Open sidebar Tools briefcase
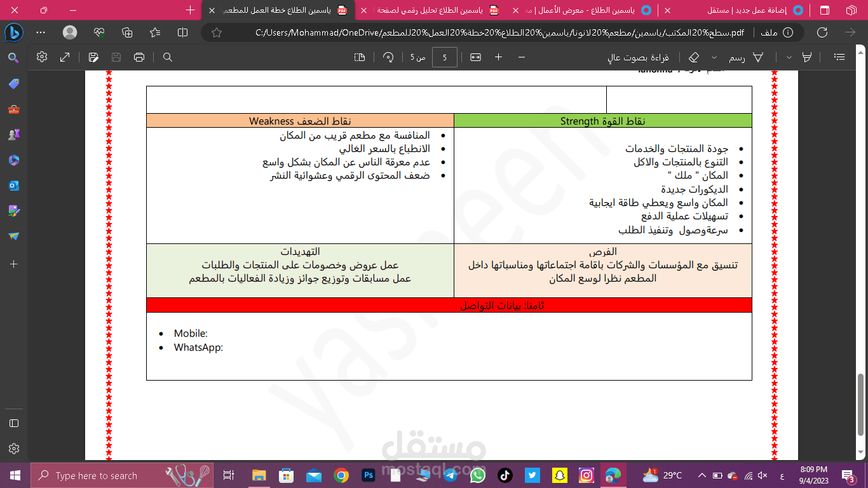The width and height of the screenshot is (868, 488). [13, 109]
